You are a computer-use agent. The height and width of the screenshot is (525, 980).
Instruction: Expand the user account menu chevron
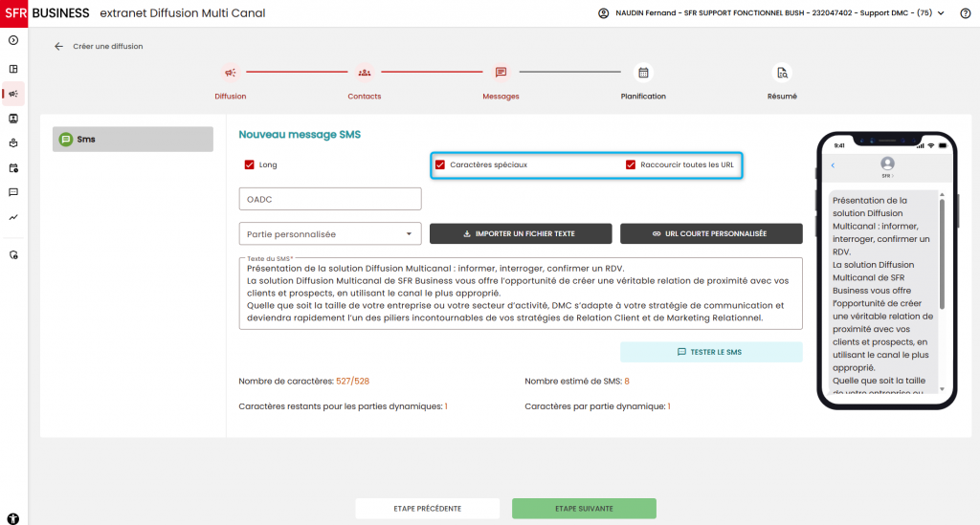[x=941, y=13]
